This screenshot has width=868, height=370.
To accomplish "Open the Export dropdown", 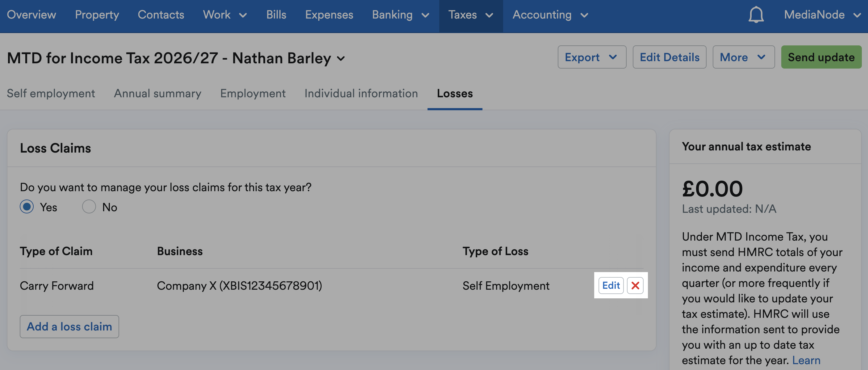I will pos(592,57).
